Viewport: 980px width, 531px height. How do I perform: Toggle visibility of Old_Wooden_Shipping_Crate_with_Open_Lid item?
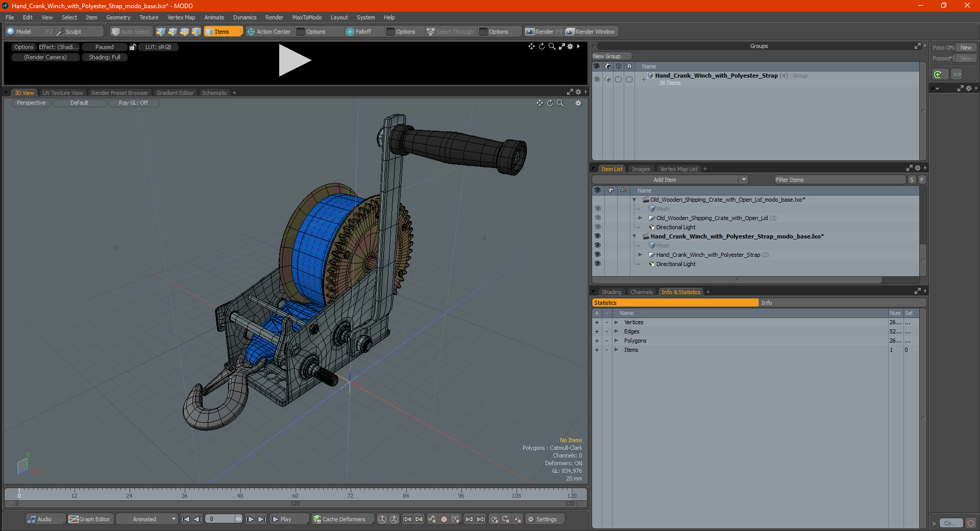(x=597, y=218)
